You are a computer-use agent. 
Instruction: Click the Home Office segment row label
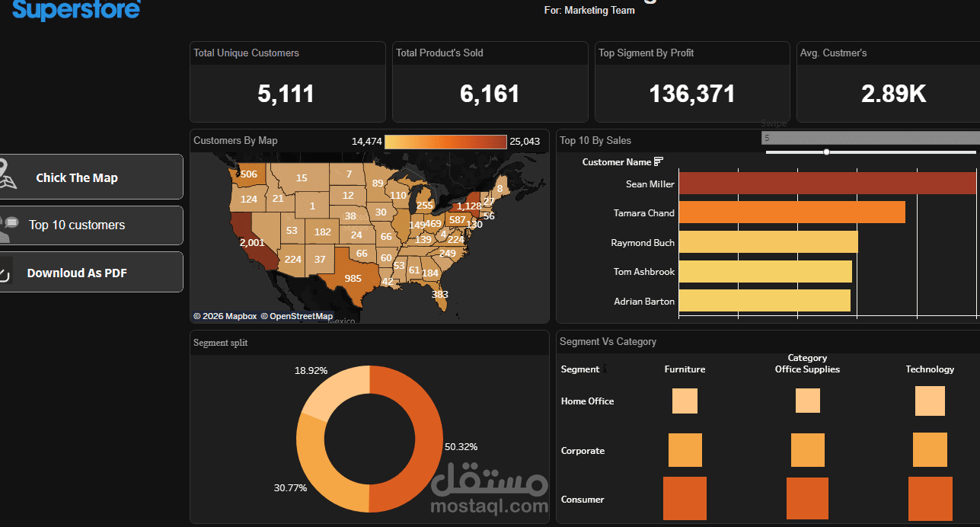(587, 401)
